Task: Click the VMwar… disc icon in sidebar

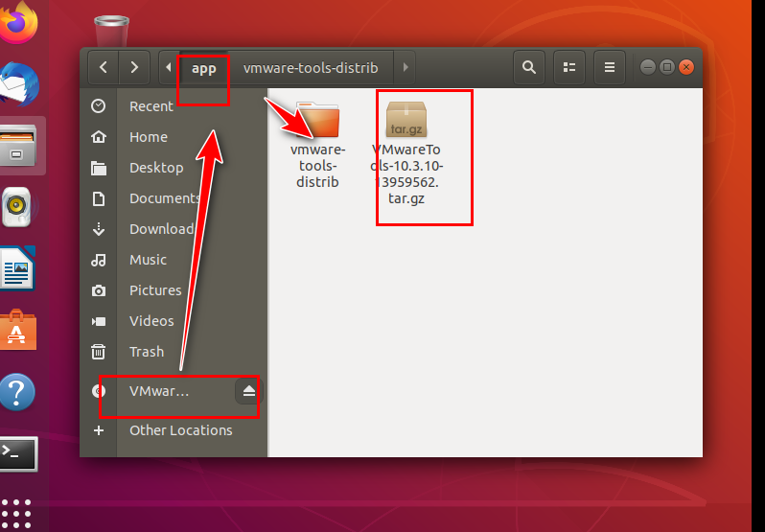Action: (99, 391)
